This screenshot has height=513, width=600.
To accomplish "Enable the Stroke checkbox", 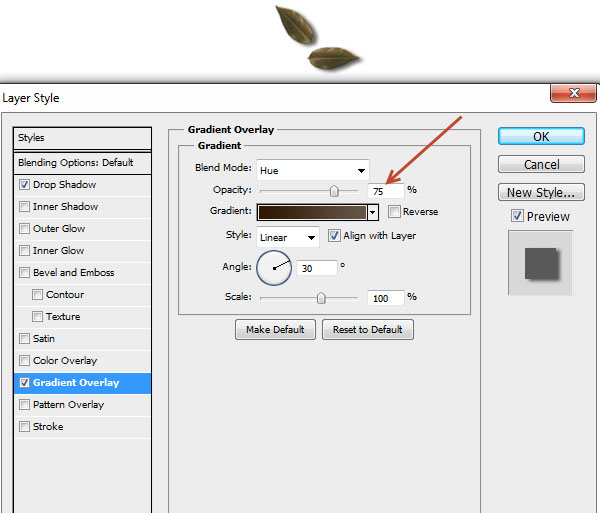I will point(24,427).
